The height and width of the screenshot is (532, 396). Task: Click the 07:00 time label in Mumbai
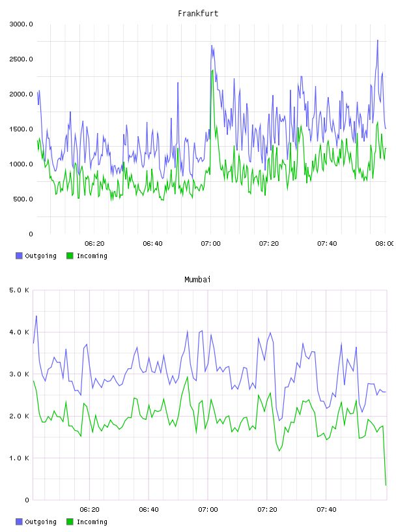pyautogui.click(x=208, y=510)
